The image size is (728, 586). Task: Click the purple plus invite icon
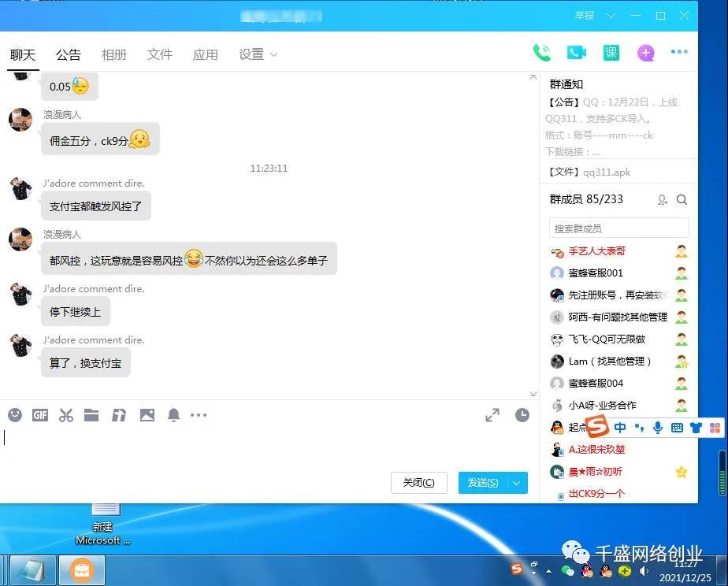tap(645, 53)
